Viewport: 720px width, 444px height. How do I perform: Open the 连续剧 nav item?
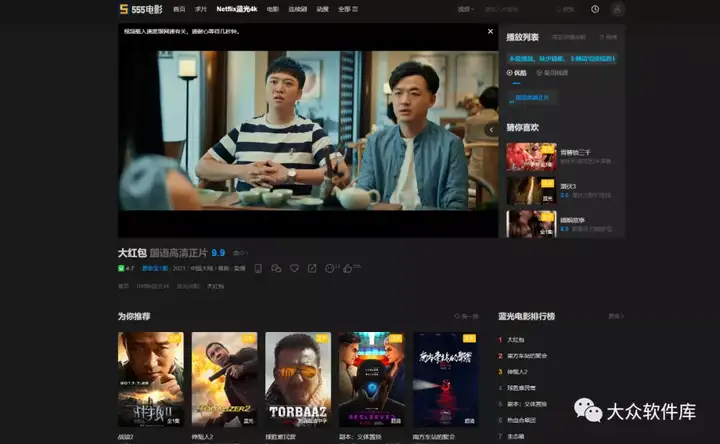click(298, 9)
